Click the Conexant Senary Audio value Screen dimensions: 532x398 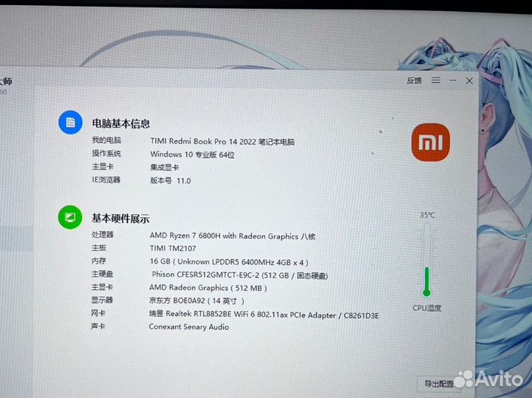189,327
